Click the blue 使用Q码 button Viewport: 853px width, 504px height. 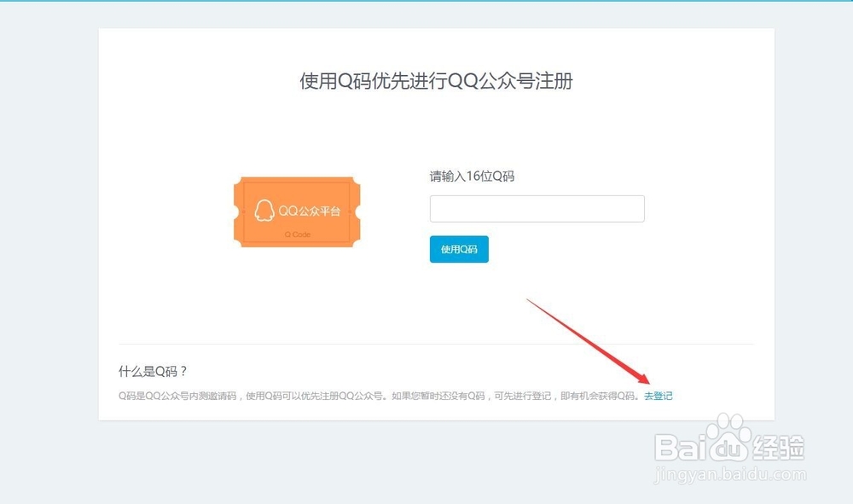[x=459, y=249]
